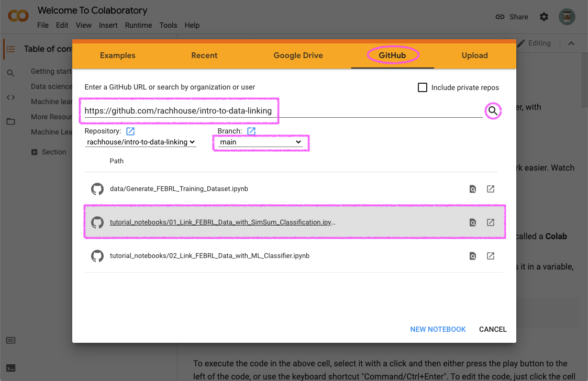Open the Branch external link icon
The width and height of the screenshot is (588, 381).
[x=251, y=131]
